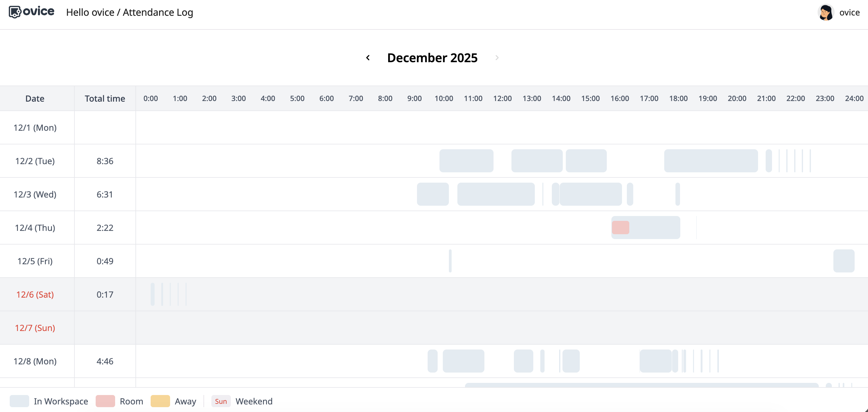Go to the previous month with the left arrow
The height and width of the screenshot is (412, 868).
point(368,58)
